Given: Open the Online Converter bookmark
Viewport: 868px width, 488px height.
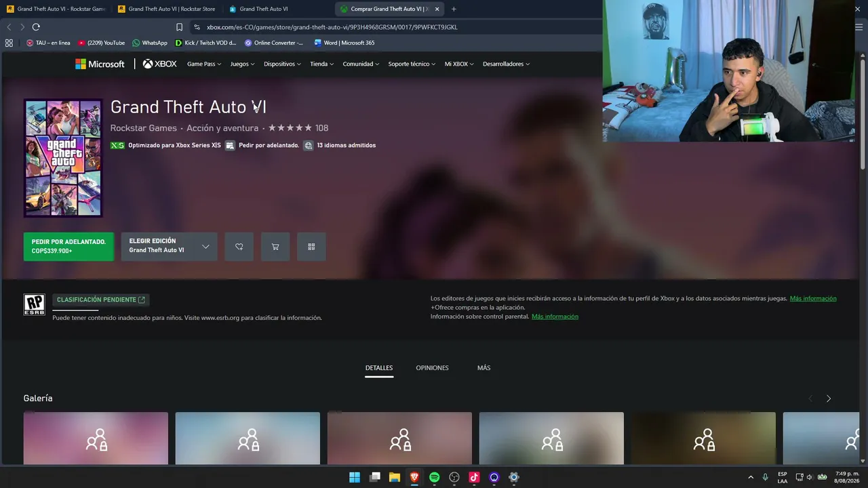Looking at the screenshot, I should pos(274,43).
